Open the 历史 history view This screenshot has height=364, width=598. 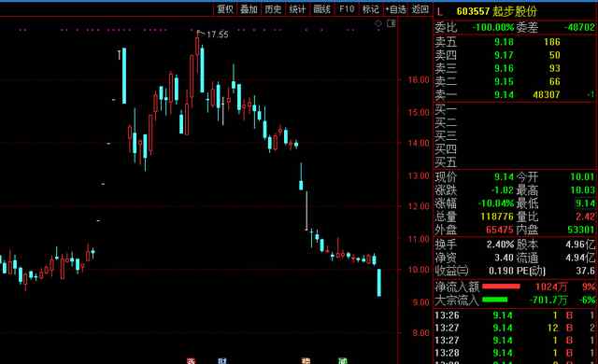coord(273,9)
